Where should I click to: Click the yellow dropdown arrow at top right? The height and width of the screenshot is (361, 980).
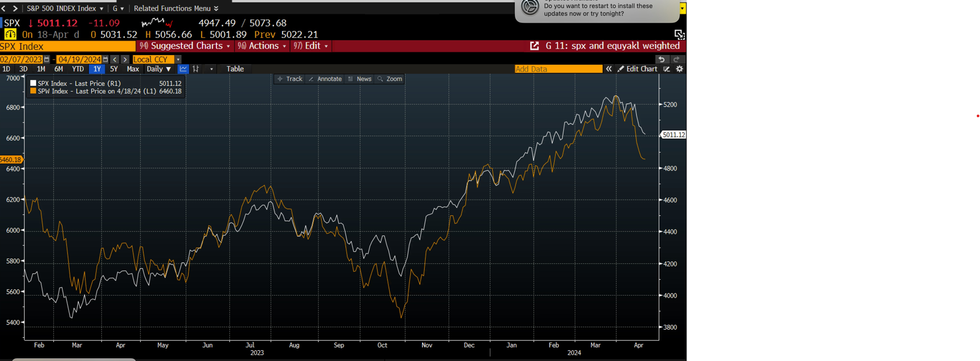pos(683,8)
